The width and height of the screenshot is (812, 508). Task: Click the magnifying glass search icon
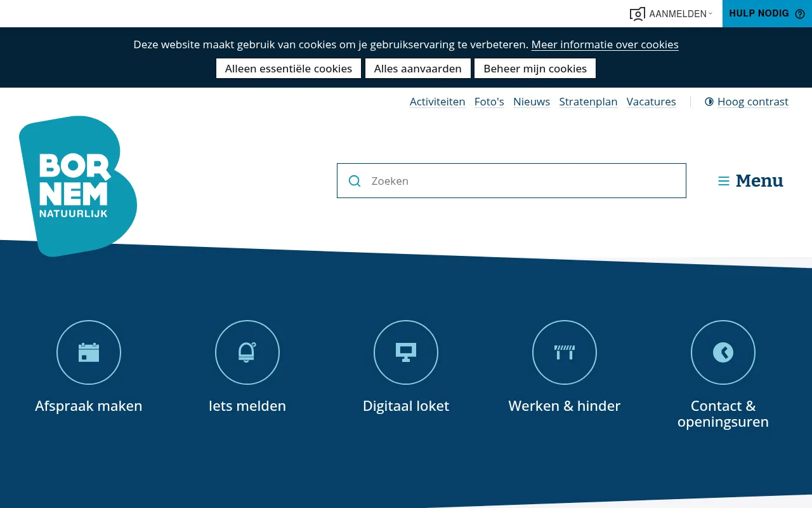click(355, 181)
